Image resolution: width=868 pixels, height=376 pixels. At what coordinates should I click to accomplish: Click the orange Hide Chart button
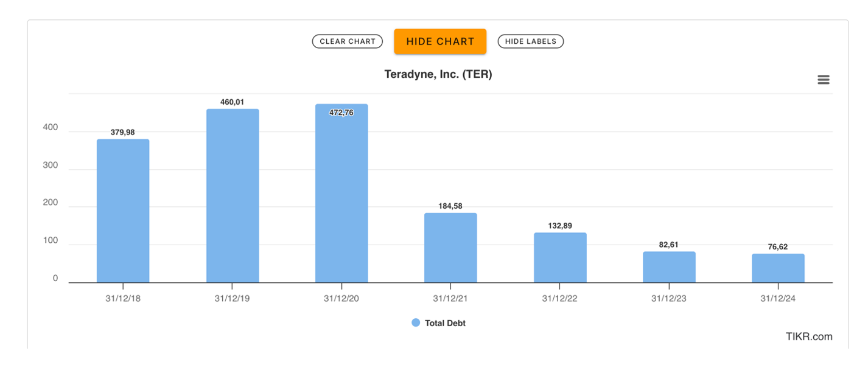pos(440,41)
